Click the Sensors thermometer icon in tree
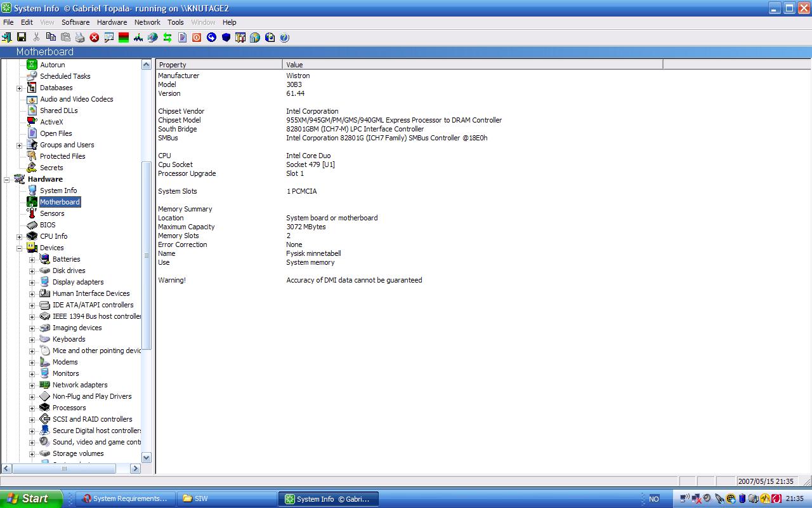Screen dimensions: 812x508 coord(32,213)
